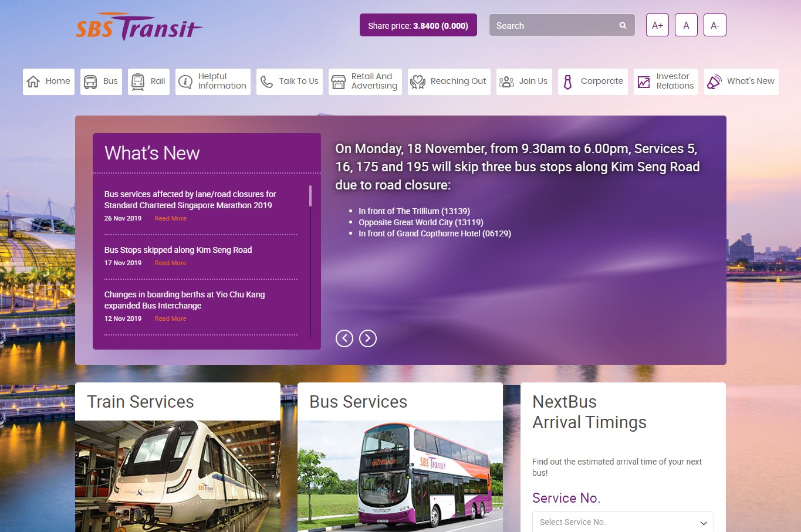Image resolution: width=801 pixels, height=532 pixels.
Task: Click the bus icon in navigation
Action: (x=90, y=82)
